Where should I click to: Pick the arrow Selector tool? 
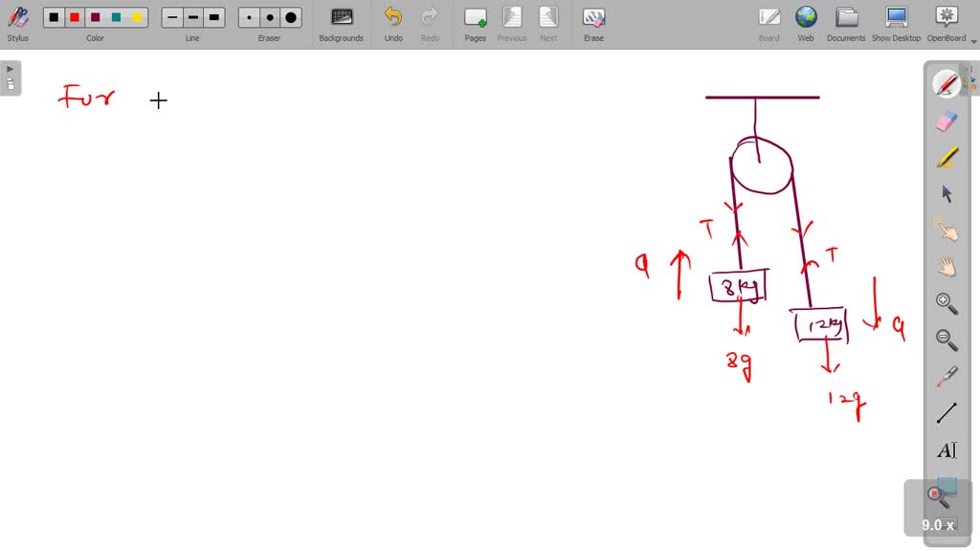pyautogui.click(x=947, y=194)
